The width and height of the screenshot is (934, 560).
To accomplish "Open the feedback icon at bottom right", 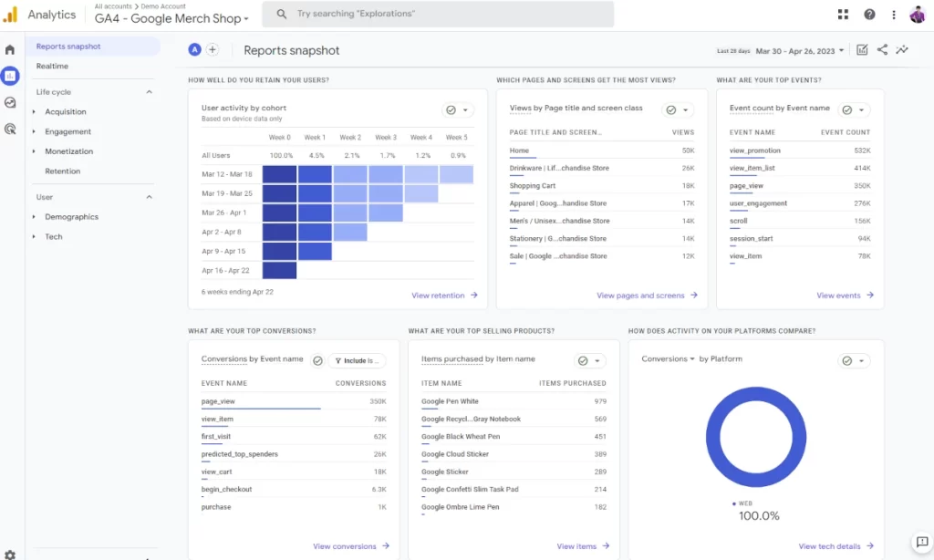I will click(922, 542).
